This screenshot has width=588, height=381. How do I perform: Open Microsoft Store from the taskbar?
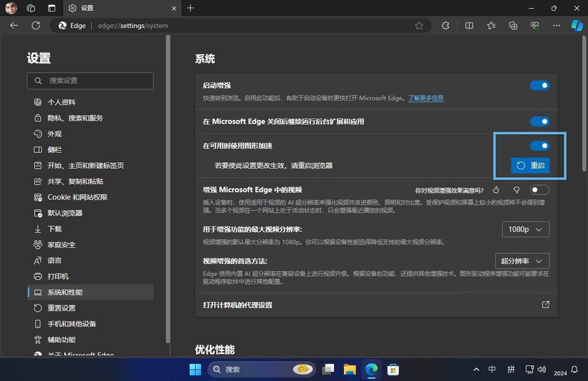click(x=393, y=369)
